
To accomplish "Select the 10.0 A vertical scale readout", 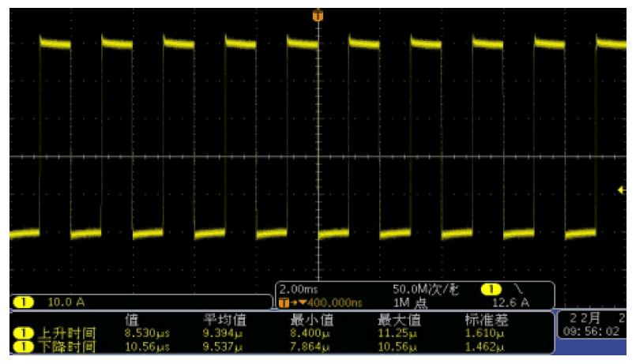I will 66,302.
